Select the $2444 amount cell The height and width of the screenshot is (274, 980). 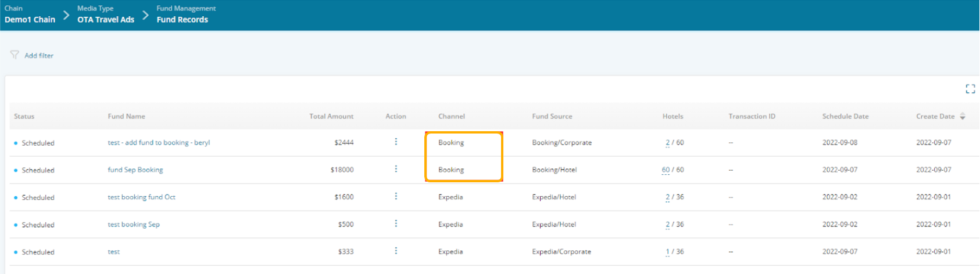pos(344,142)
